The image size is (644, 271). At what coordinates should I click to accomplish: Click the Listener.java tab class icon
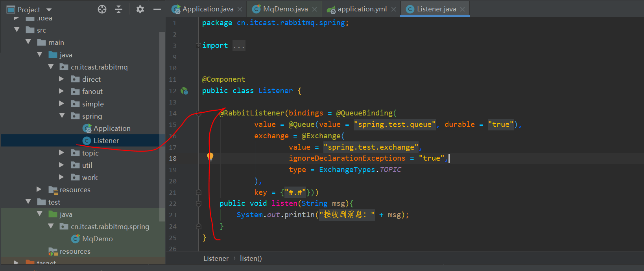pyautogui.click(x=410, y=9)
